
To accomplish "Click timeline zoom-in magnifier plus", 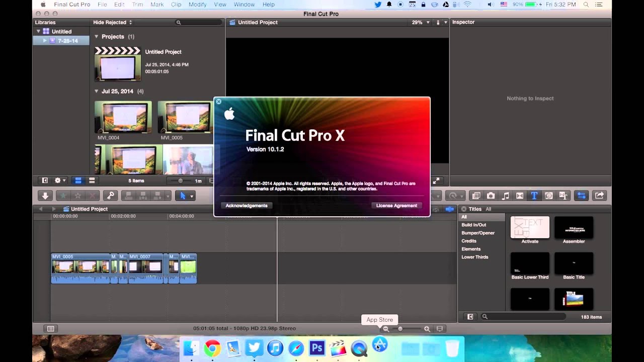I will click(x=427, y=329).
